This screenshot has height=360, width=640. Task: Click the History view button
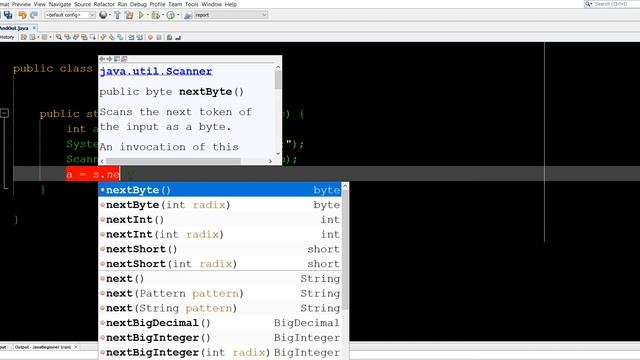(x=7, y=37)
